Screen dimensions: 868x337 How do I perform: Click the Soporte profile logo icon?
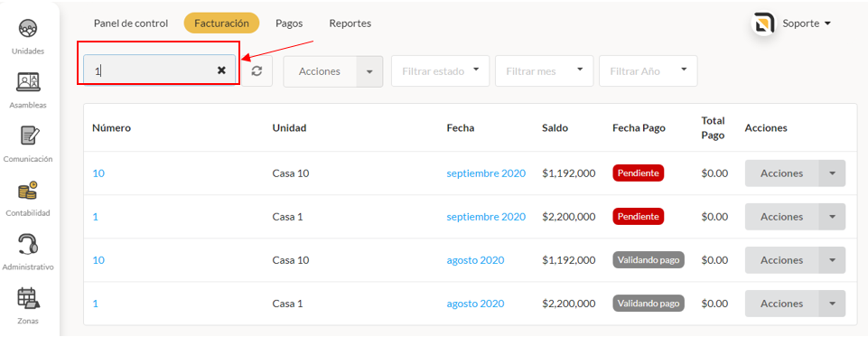tap(763, 23)
